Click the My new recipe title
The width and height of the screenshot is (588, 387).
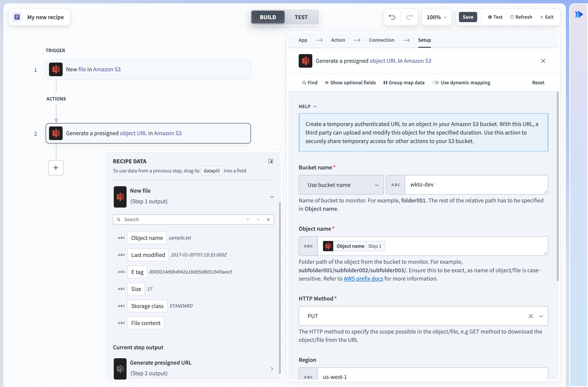pos(45,17)
